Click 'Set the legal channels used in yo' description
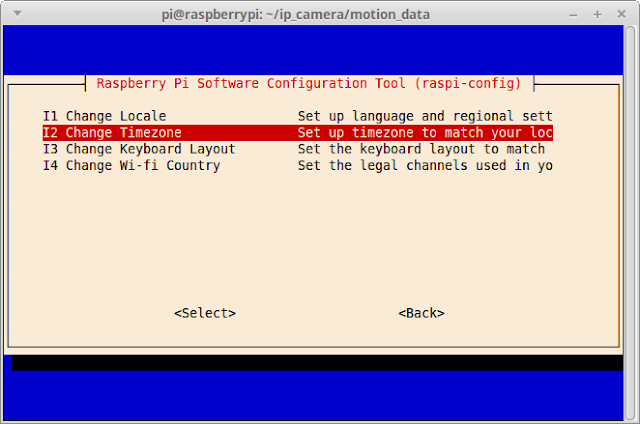The image size is (640, 424). coord(425,165)
